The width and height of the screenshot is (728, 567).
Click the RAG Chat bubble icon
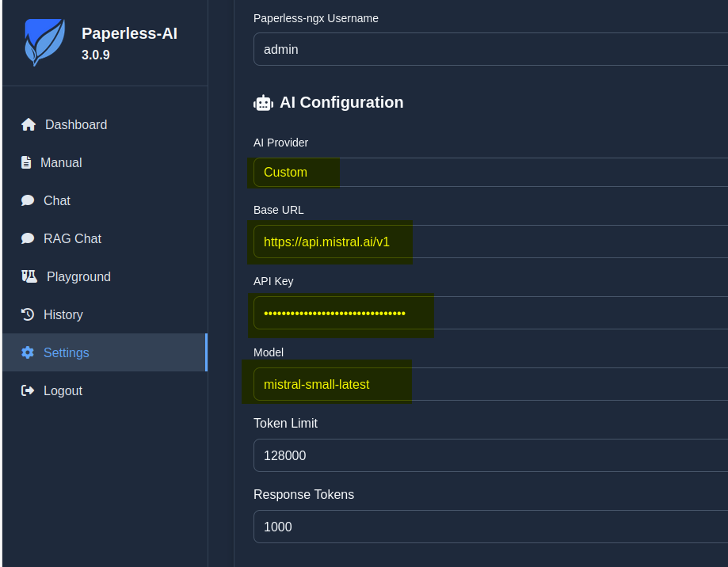pos(28,238)
